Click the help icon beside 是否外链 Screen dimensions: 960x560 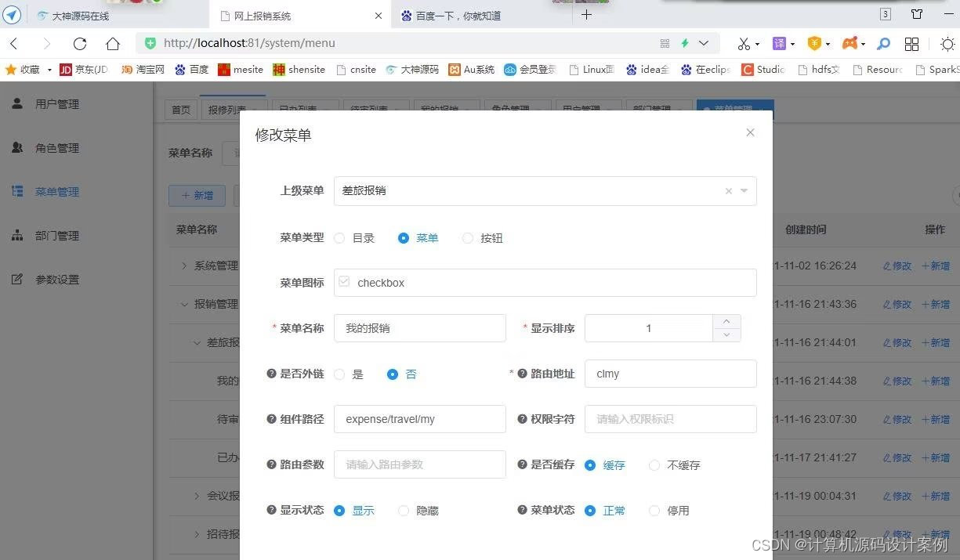pyautogui.click(x=271, y=374)
